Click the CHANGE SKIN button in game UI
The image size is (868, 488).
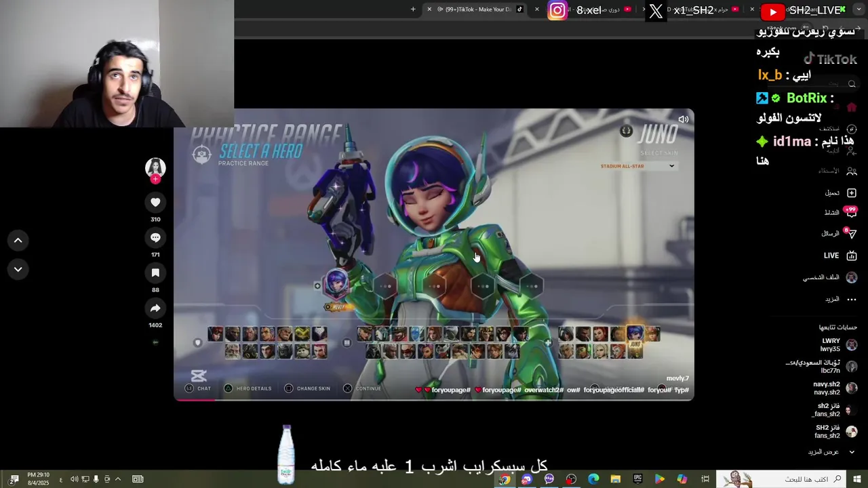click(x=307, y=388)
